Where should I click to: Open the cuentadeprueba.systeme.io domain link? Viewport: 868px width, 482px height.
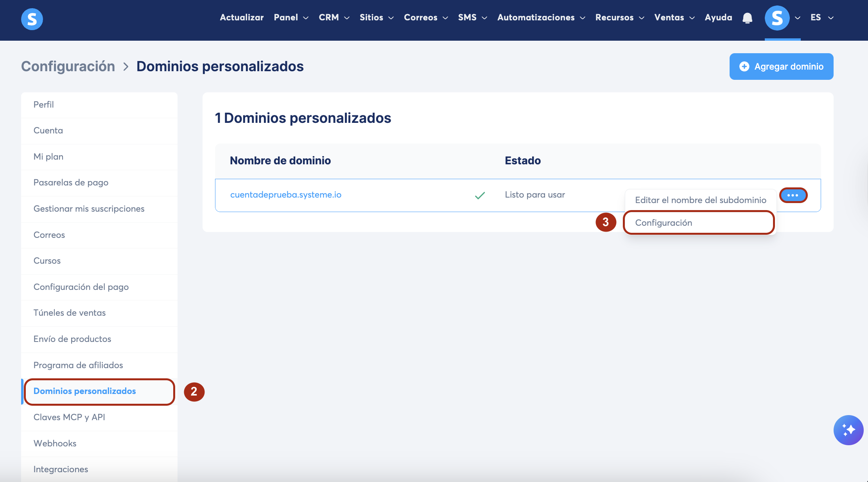(285, 195)
